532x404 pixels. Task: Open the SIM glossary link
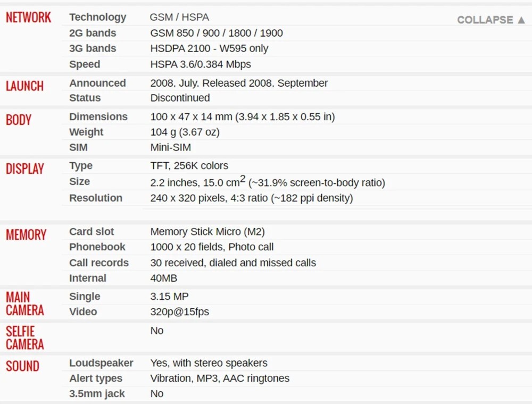(x=78, y=147)
